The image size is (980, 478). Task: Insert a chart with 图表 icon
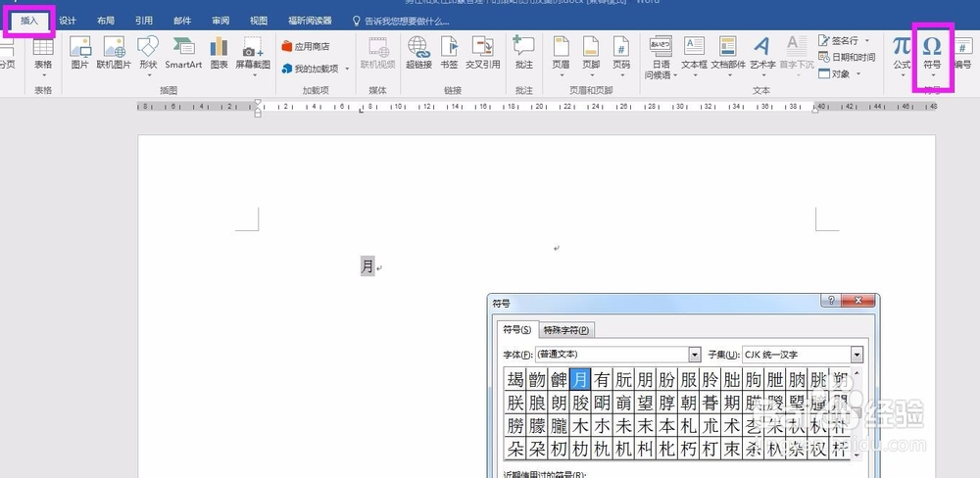[219, 54]
